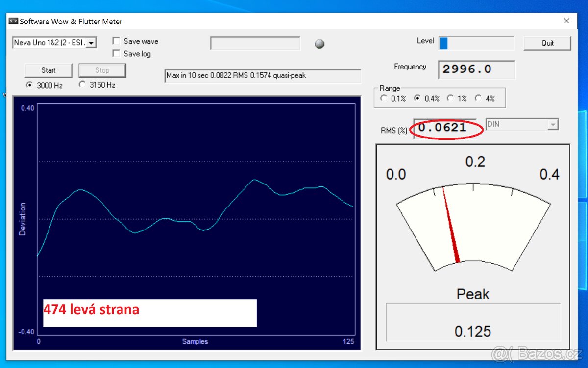
Task: Open the Neva Uno input device dropdown
Action: tap(92, 43)
